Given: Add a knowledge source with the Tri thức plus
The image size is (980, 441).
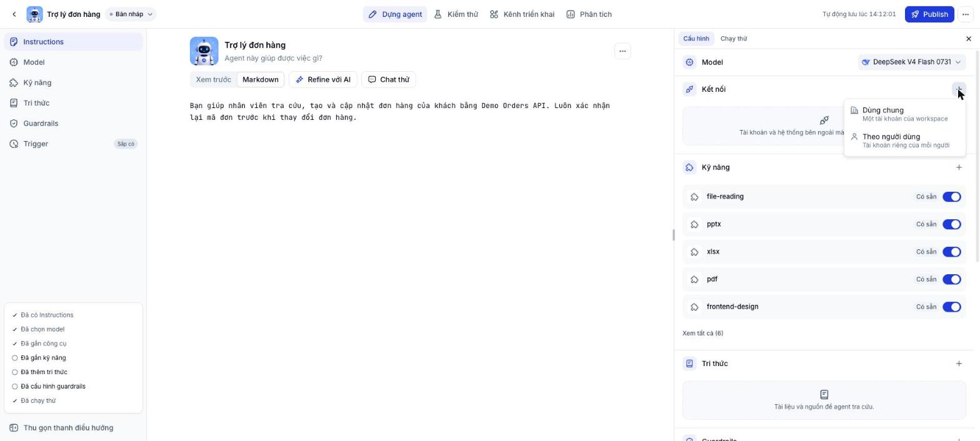Looking at the screenshot, I should (959, 364).
